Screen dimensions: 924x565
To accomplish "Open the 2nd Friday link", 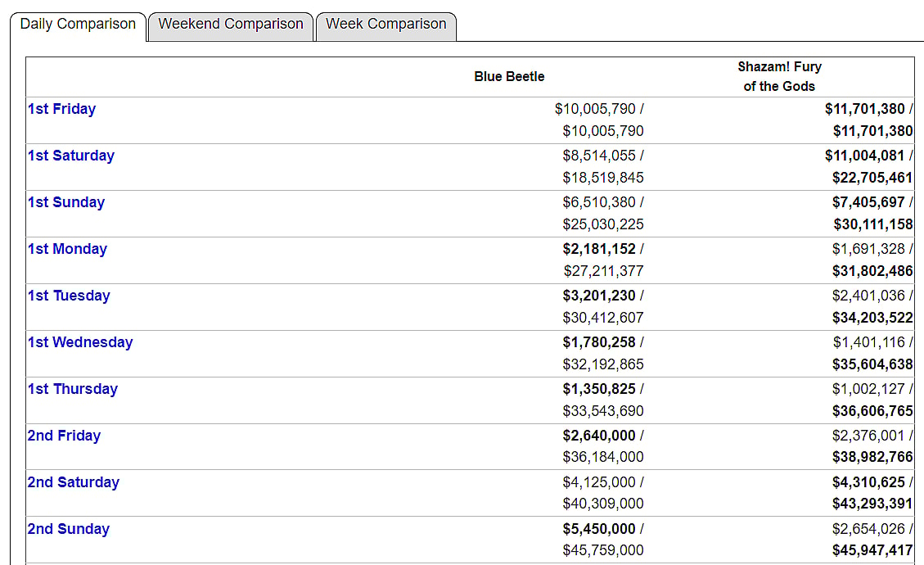I will [x=64, y=436].
